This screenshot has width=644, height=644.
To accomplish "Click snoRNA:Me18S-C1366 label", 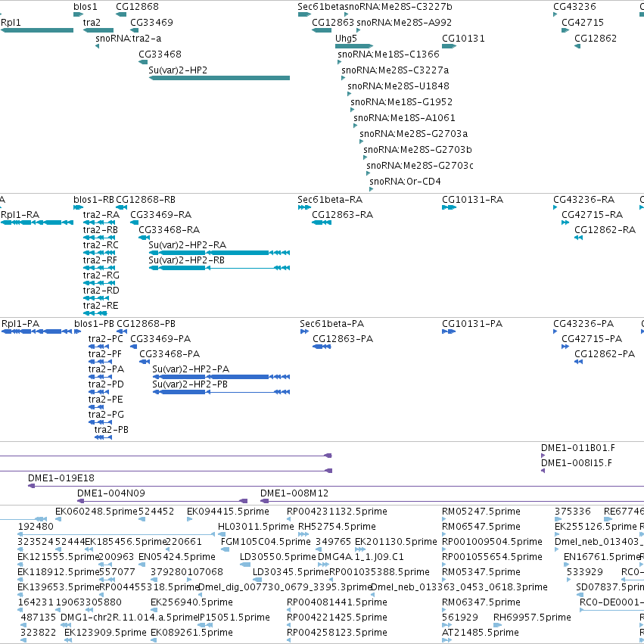I will [x=388, y=54].
